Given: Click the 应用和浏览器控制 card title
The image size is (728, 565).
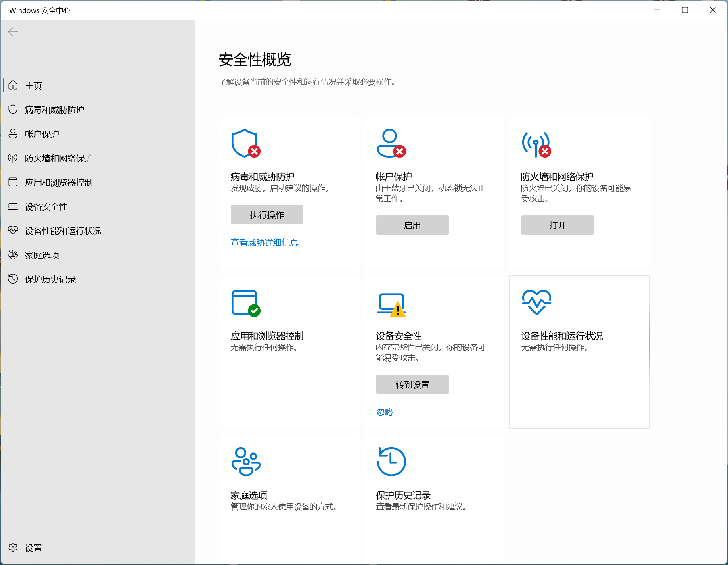Looking at the screenshot, I should [267, 336].
